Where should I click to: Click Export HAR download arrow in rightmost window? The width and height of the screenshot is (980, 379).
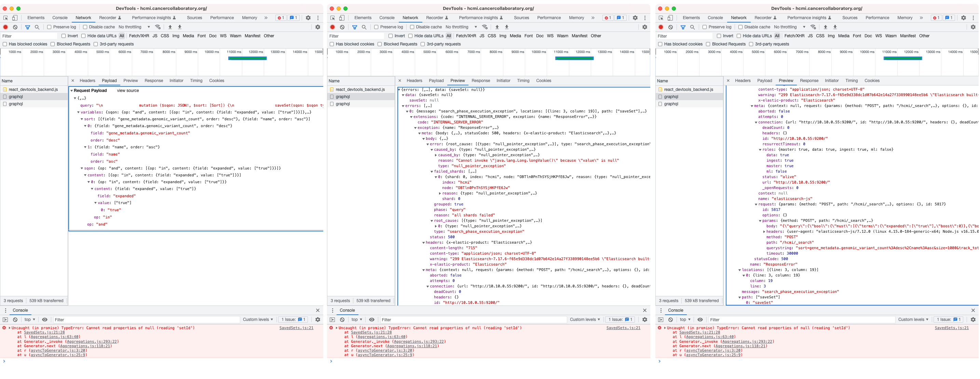(x=835, y=27)
